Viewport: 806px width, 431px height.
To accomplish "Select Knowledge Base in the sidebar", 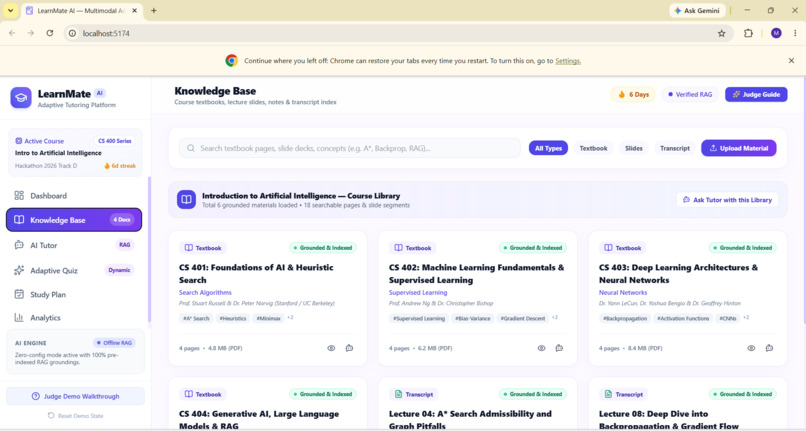I will point(74,220).
